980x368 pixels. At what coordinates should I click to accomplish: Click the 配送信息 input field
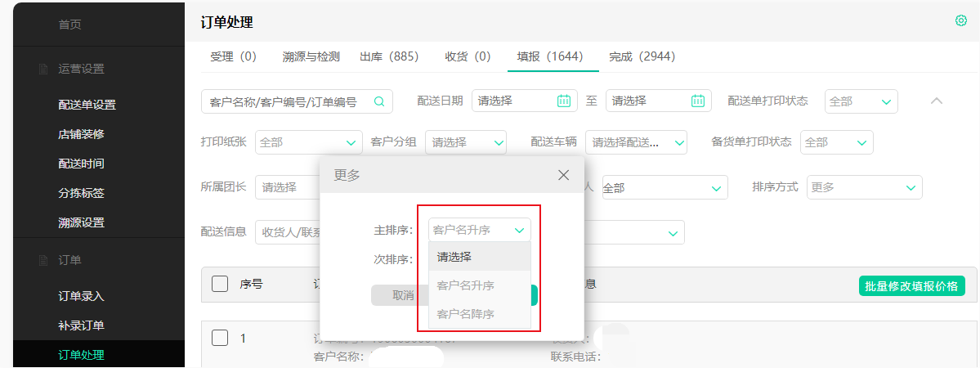coord(288,232)
